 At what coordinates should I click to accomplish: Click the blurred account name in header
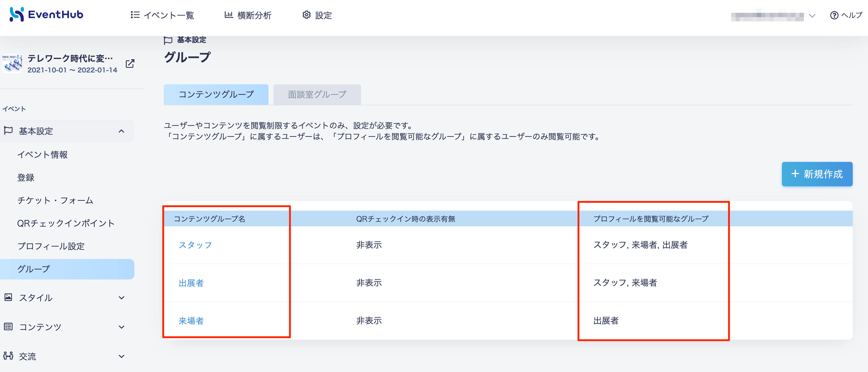[x=767, y=16]
